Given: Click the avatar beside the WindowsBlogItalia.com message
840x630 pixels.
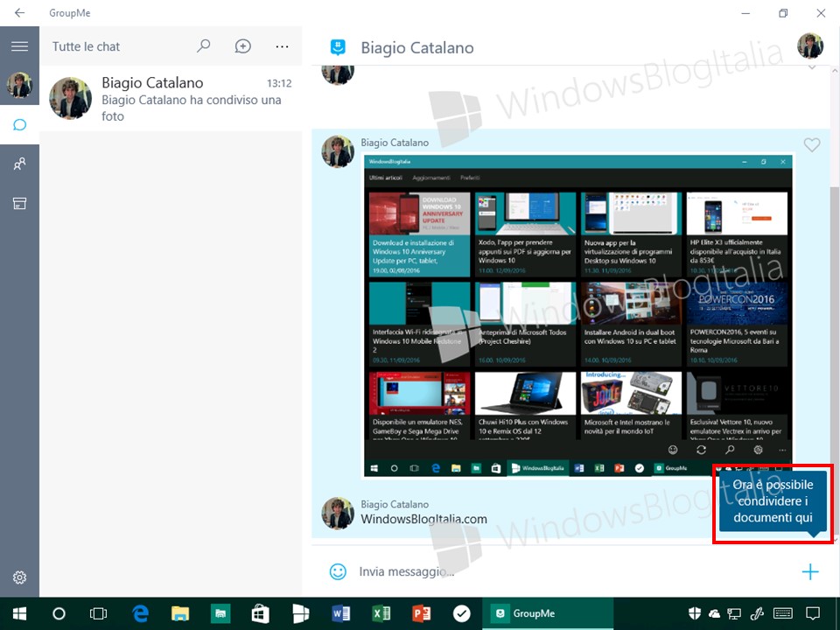Looking at the screenshot, I should pos(338,514).
